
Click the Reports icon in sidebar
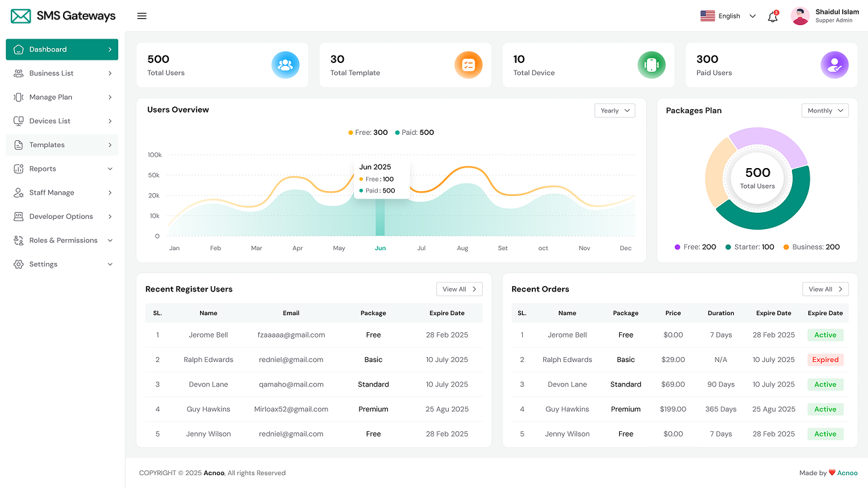(x=18, y=169)
